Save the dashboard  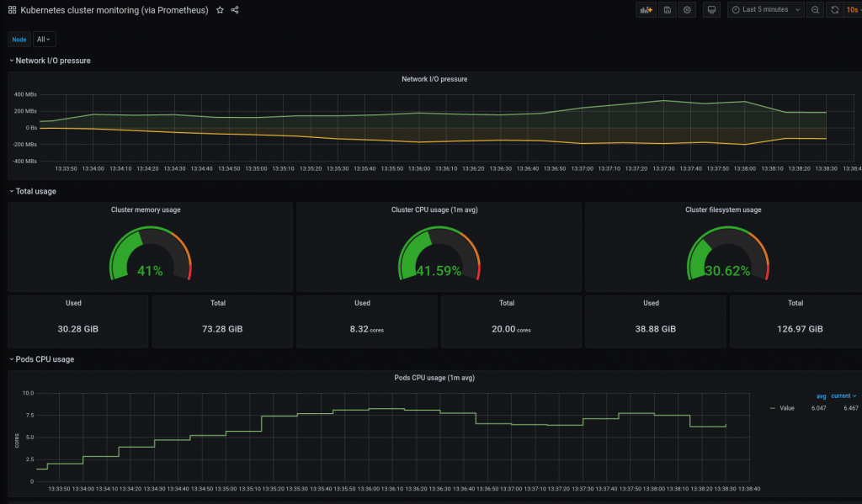[x=668, y=10]
